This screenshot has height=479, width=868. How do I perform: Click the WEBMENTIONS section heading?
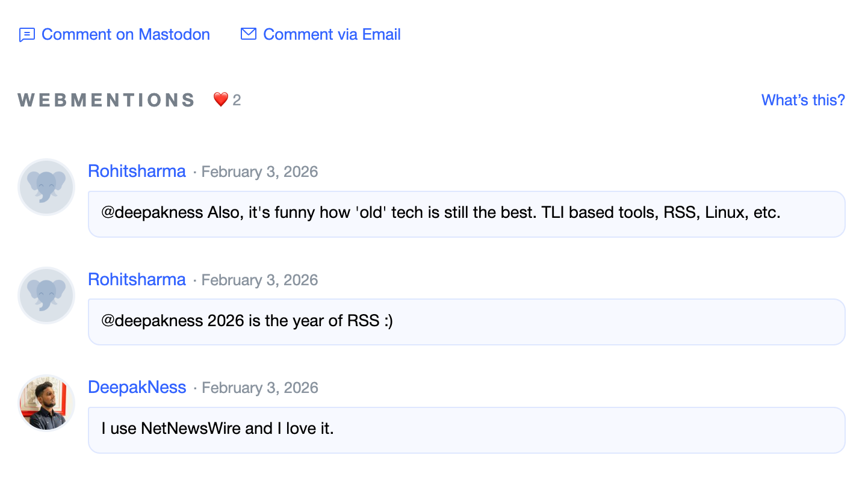point(106,100)
